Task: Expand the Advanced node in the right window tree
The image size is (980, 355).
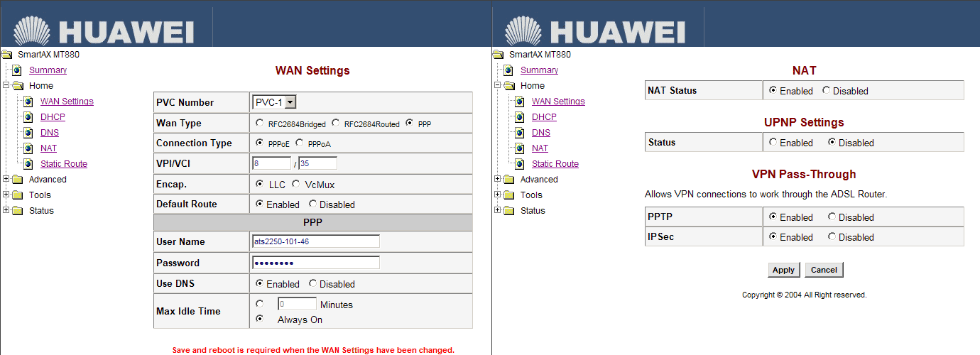Action: [x=498, y=180]
